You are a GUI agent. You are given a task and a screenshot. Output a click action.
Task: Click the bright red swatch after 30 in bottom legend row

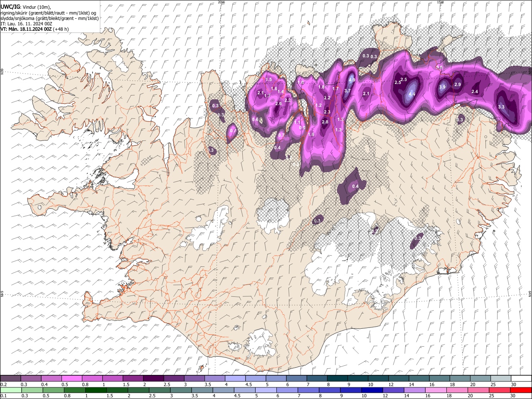(521, 390)
